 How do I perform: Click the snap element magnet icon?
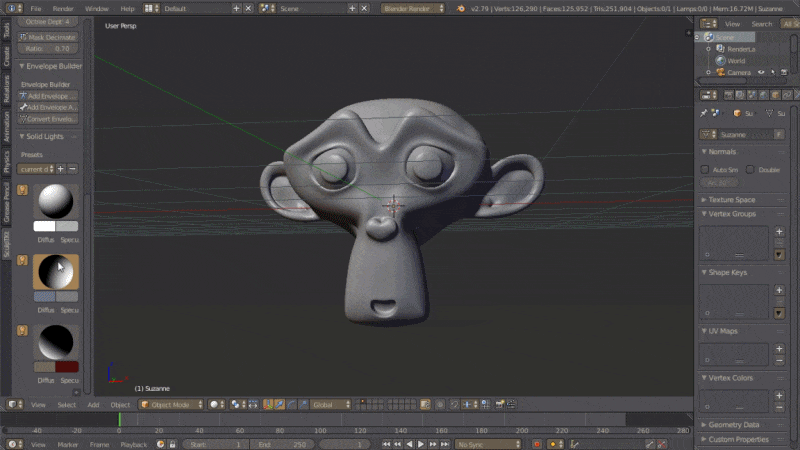(x=455, y=405)
